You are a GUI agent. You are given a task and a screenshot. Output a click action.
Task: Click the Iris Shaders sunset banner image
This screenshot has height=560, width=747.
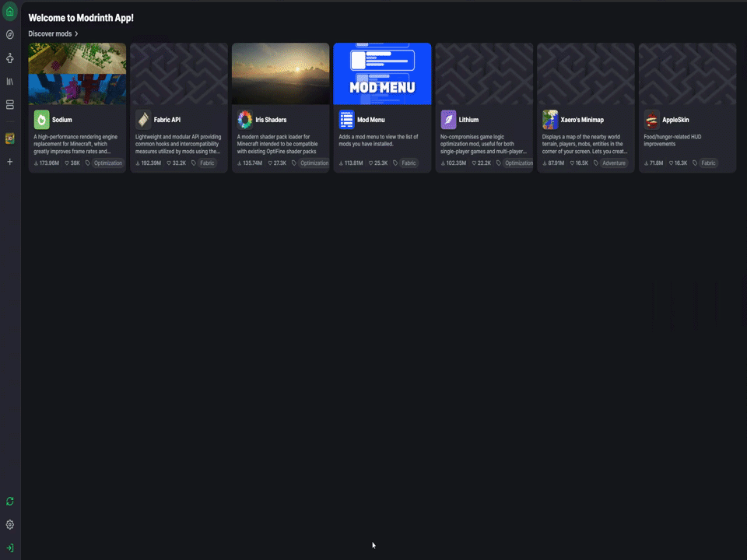pos(281,74)
